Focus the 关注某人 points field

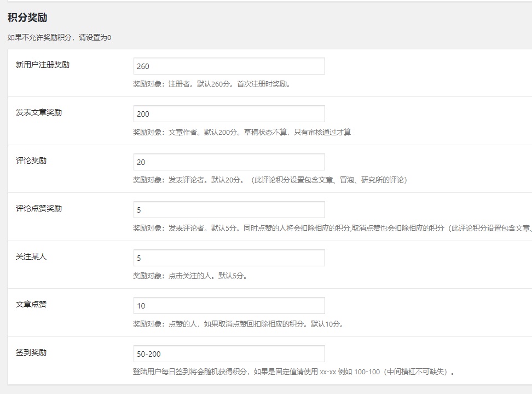(x=229, y=258)
